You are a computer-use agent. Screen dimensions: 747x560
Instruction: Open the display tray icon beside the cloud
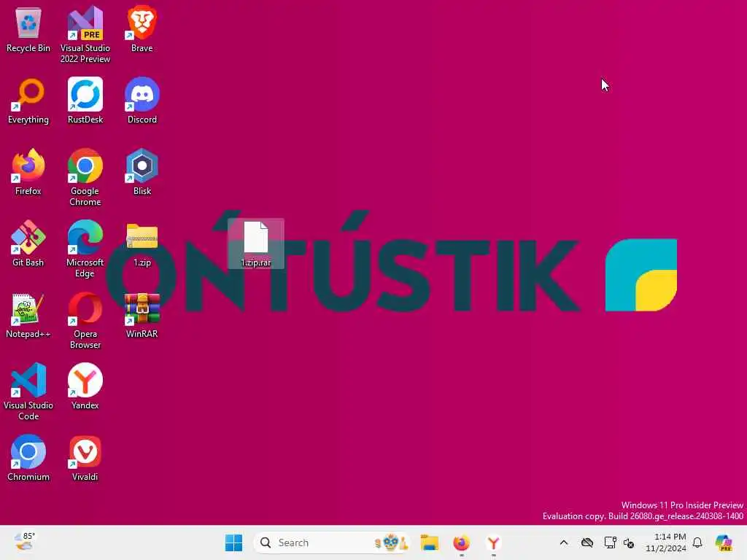pos(610,542)
